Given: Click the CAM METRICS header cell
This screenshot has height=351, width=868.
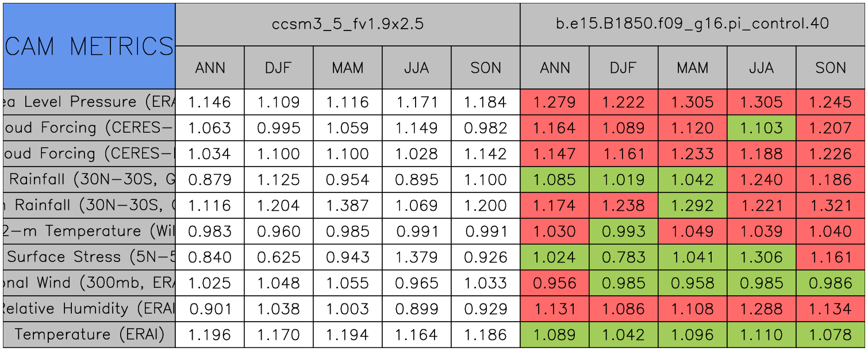Looking at the screenshot, I should [x=89, y=46].
